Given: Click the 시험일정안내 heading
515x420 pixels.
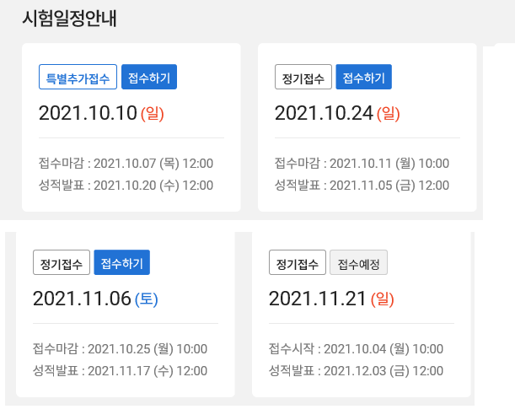Looking at the screenshot, I should click(x=69, y=19).
